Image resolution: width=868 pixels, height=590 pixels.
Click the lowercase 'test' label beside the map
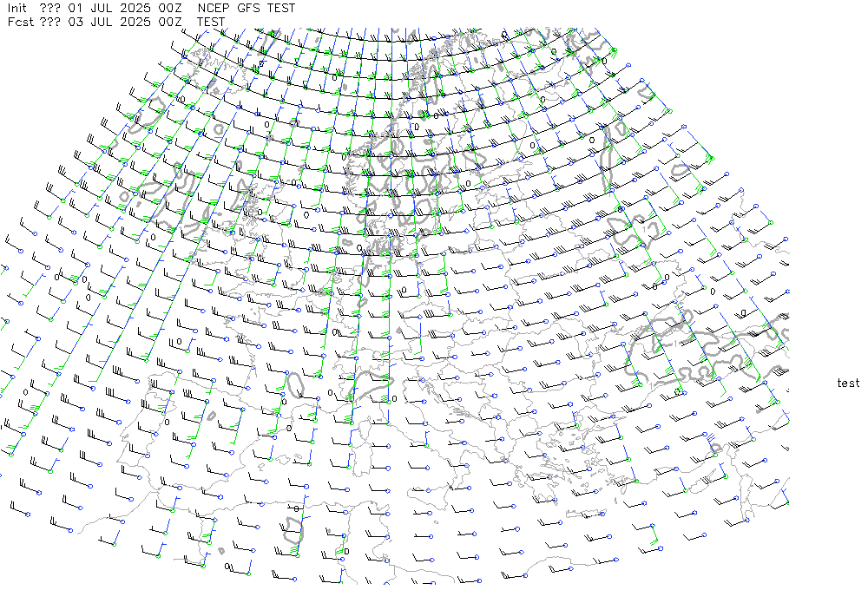coord(848,383)
